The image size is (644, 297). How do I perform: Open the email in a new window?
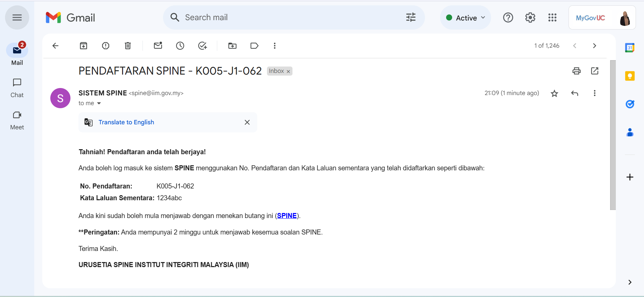595,71
